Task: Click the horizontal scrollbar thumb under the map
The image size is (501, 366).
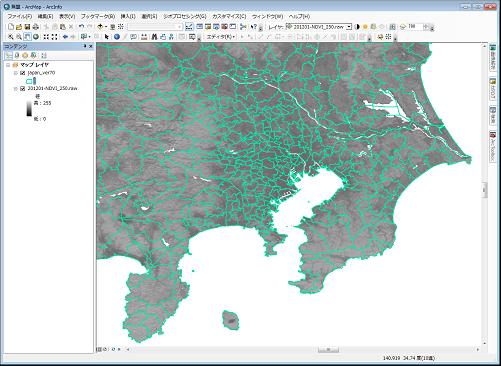Action: click(328, 349)
